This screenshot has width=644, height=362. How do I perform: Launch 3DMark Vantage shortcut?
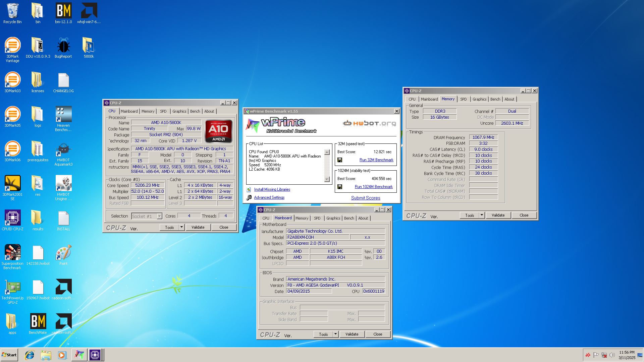click(x=12, y=50)
